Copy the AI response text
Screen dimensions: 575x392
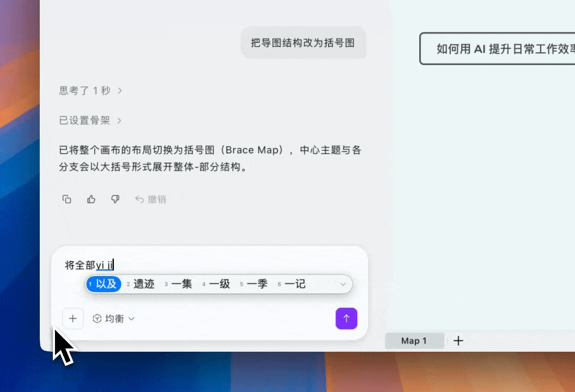coord(67,199)
